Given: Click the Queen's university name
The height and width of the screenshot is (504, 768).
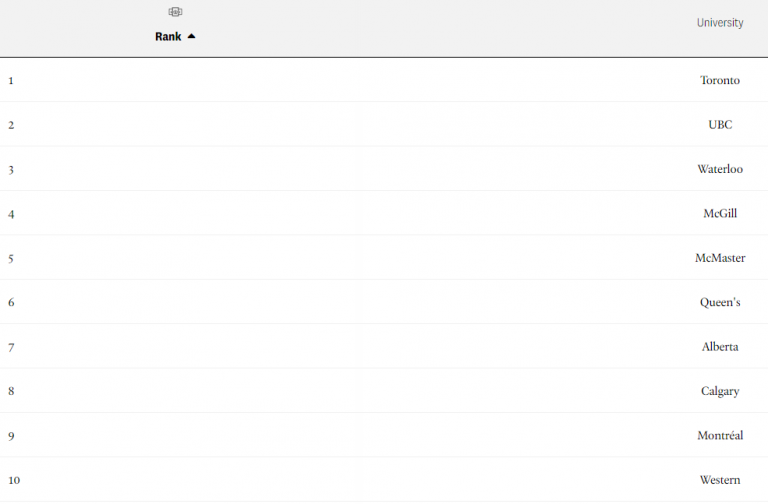Looking at the screenshot, I should [720, 302].
